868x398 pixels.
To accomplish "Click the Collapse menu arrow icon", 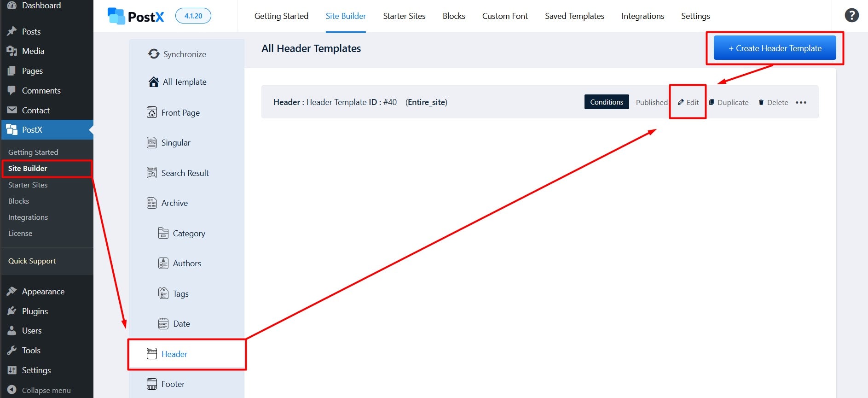I will click(x=12, y=390).
